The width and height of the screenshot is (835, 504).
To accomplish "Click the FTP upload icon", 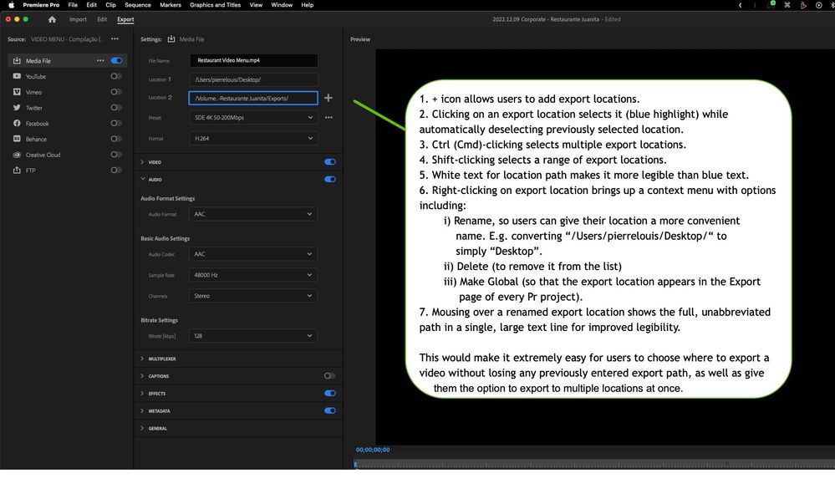I will point(17,170).
